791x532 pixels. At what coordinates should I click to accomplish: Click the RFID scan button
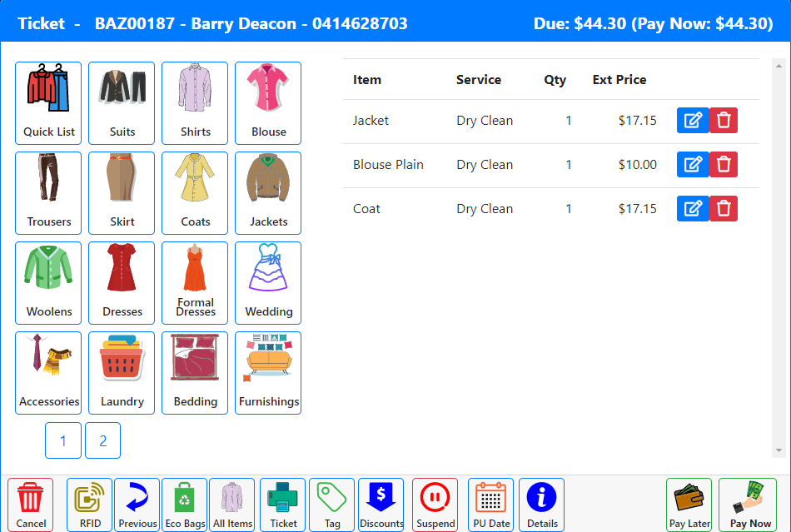point(89,505)
